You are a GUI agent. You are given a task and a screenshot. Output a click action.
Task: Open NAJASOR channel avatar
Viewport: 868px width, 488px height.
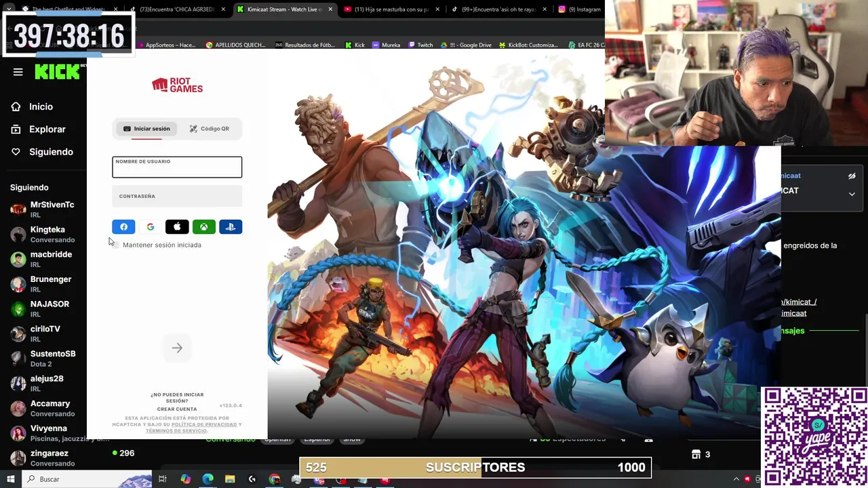coord(18,309)
